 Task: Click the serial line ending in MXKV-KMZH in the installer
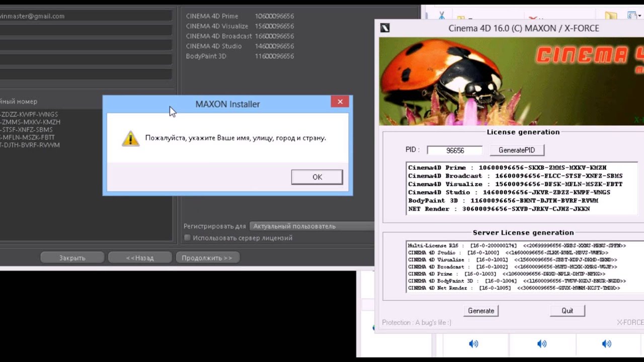pos(30,122)
